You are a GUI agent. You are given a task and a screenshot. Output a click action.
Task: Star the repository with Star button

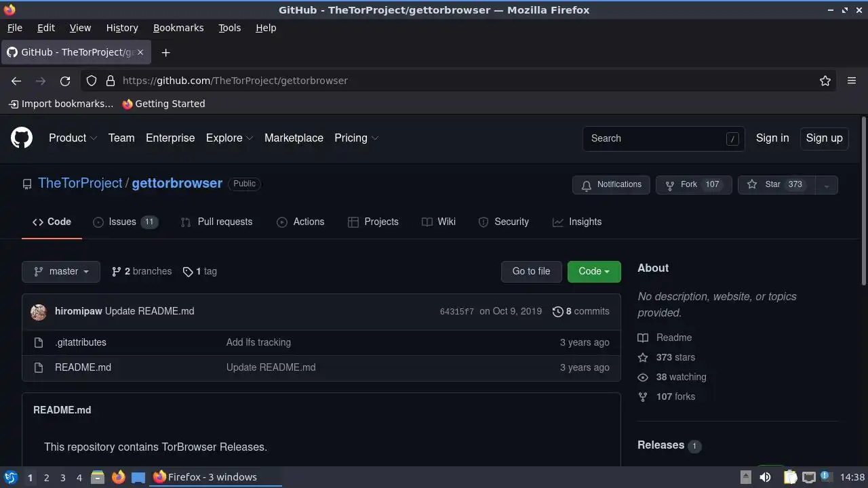(x=776, y=184)
